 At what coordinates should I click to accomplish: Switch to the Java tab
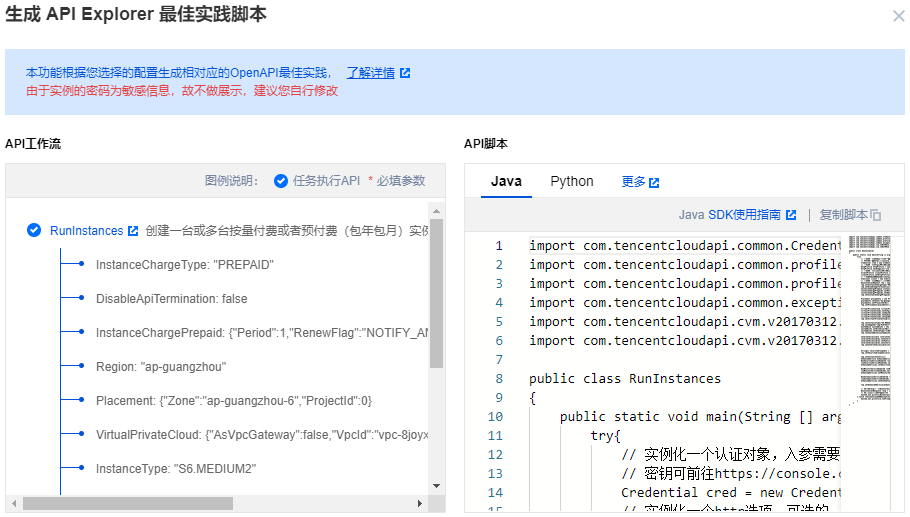506,181
